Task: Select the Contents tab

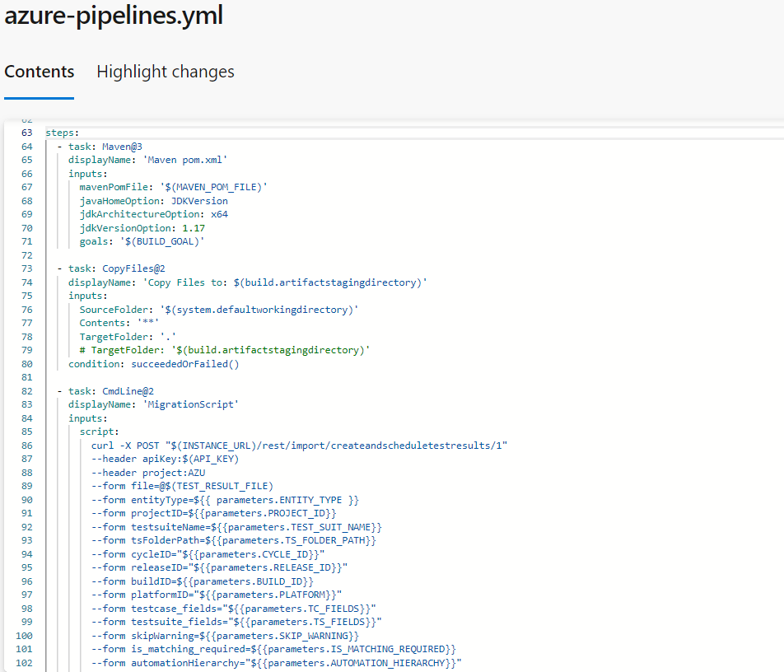Action: (x=39, y=72)
